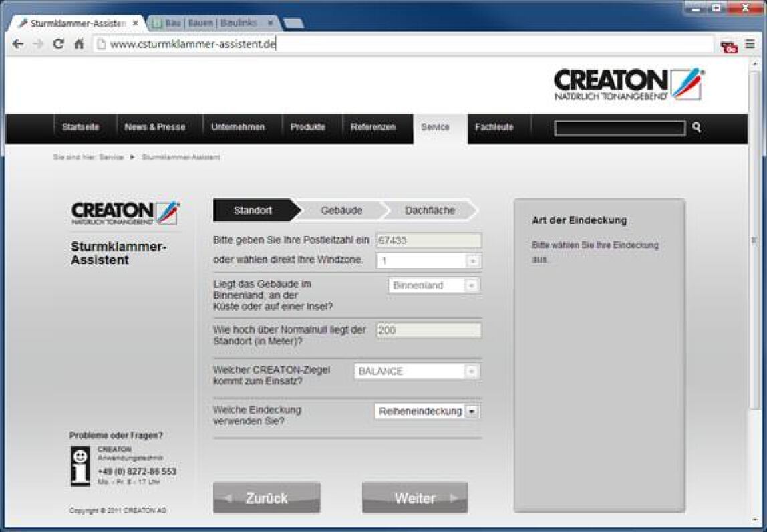Click the Zurück button
The height and width of the screenshot is (532, 767).
[x=267, y=498]
